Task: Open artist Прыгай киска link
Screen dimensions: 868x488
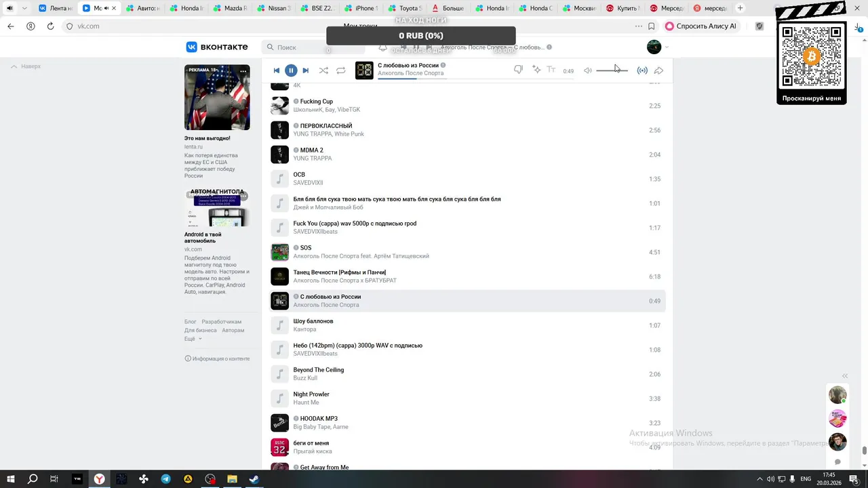Action: click(x=313, y=451)
